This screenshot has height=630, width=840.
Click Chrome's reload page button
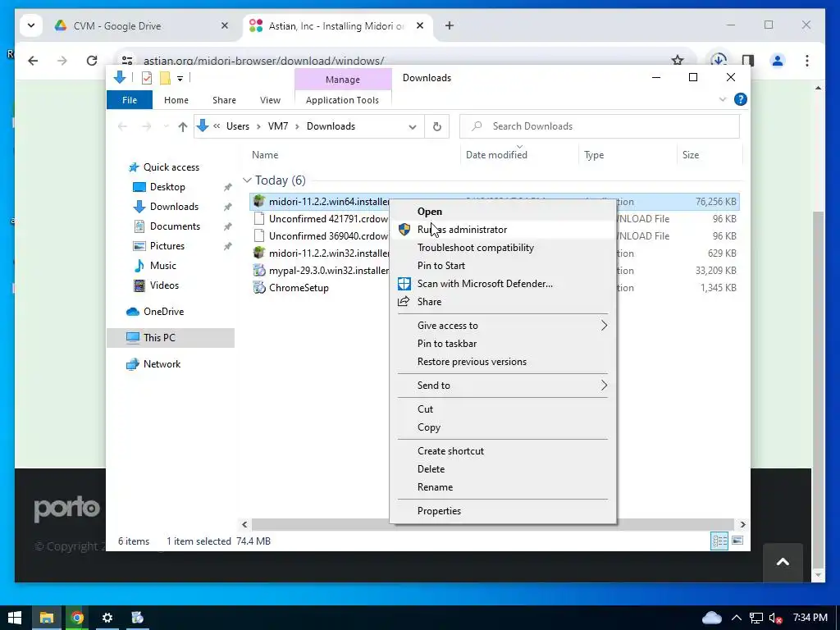pyautogui.click(x=92, y=61)
